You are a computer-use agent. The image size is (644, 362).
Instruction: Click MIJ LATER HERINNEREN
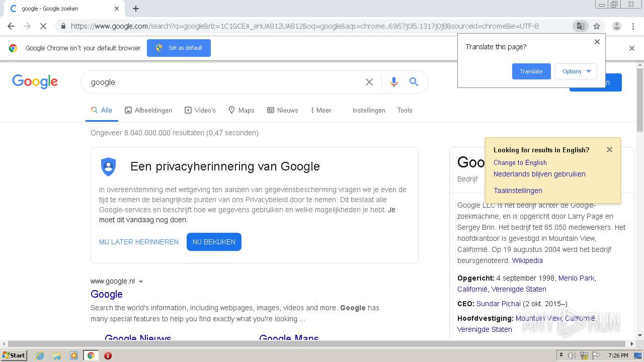point(139,242)
